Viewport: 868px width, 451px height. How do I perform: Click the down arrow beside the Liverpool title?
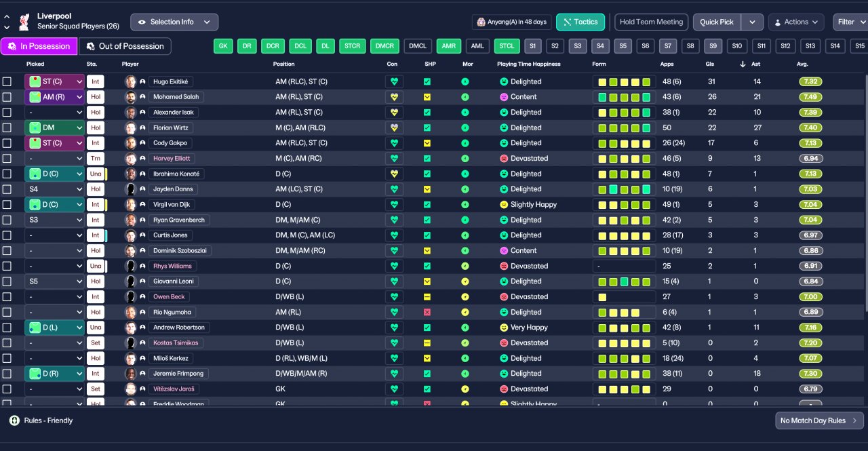(x=7, y=27)
